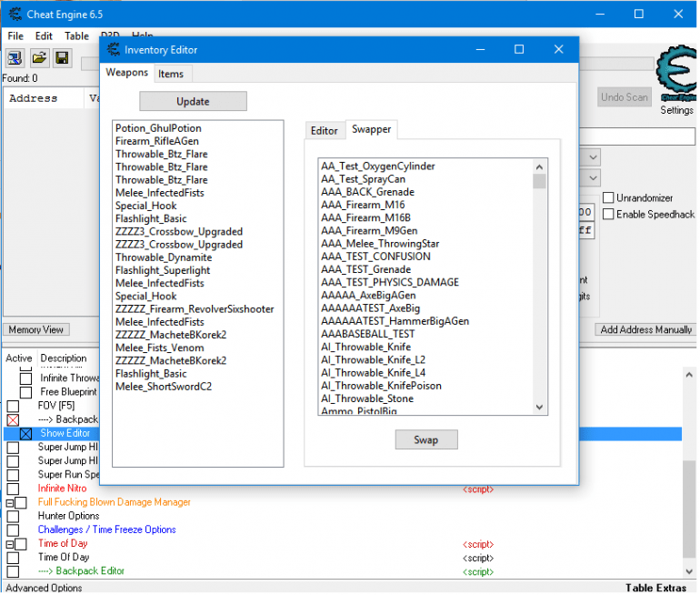Viewport: 700px width, 595px height.
Task: Switch to the Items tab
Action: pos(170,74)
